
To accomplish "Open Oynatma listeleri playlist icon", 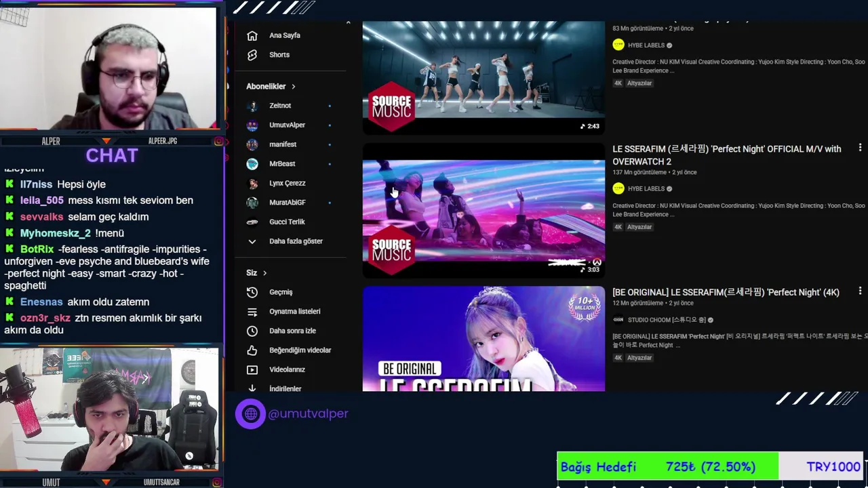I will [x=252, y=312].
